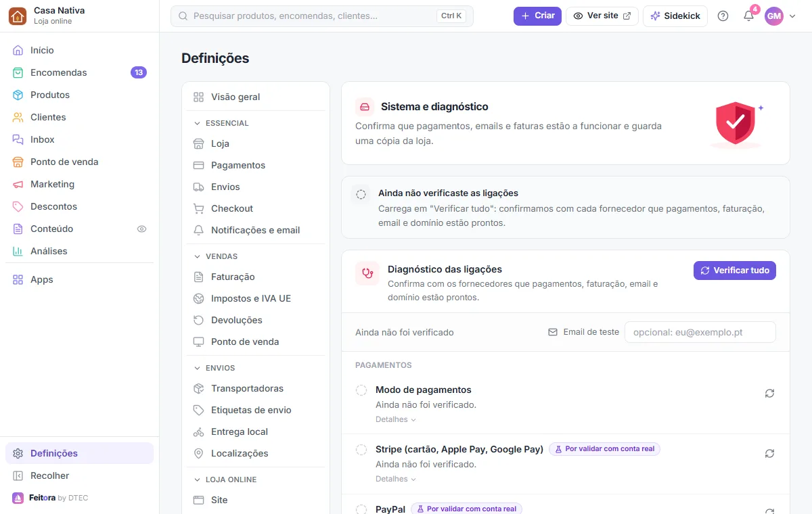Collapse the ENVIOS settings section
This screenshot has width=812, height=514.
point(256,368)
